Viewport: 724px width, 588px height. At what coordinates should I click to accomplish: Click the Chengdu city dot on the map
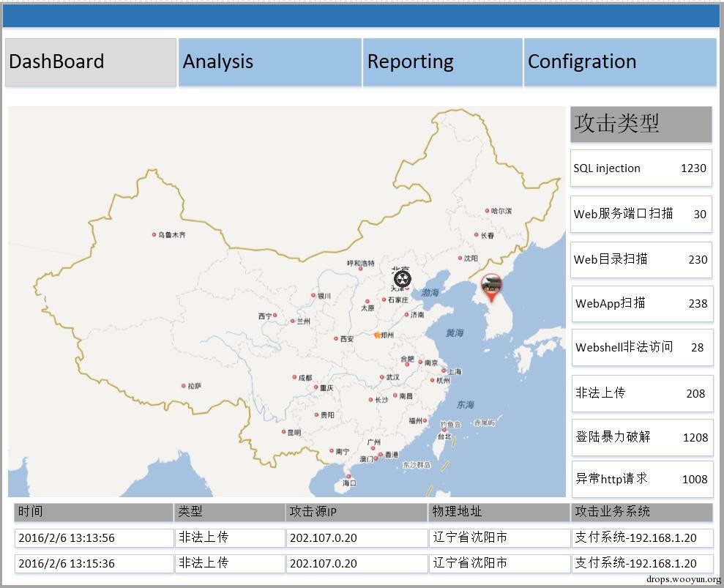[x=294, y=377]
